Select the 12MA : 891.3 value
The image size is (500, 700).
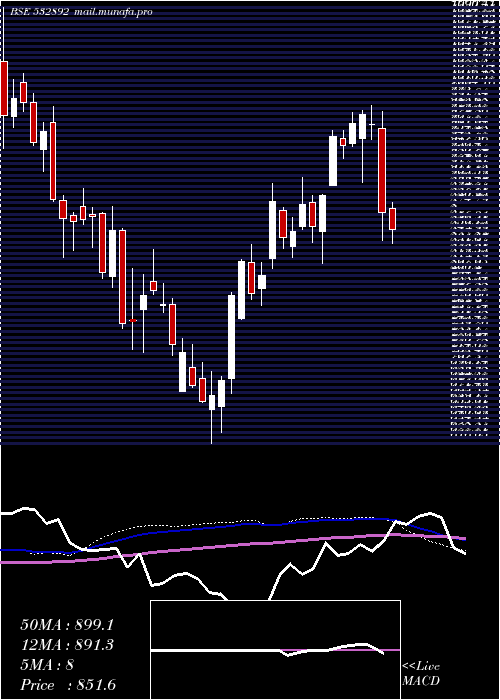click(67, 645)
